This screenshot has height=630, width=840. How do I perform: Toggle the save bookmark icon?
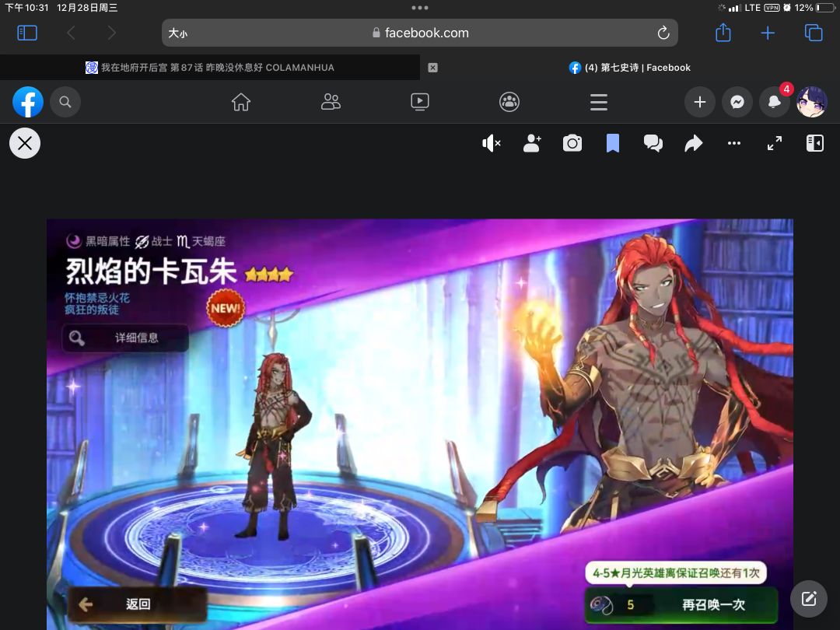[613, 144]
